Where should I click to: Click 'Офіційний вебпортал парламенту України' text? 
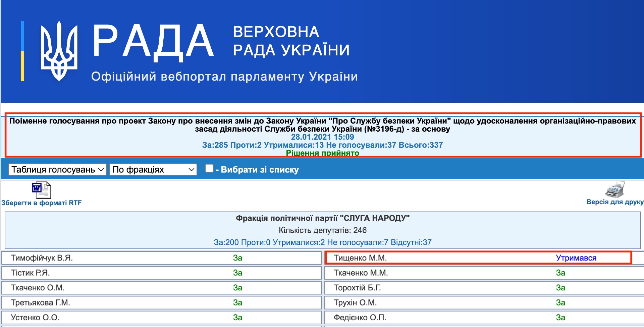[x=224, y=77]
